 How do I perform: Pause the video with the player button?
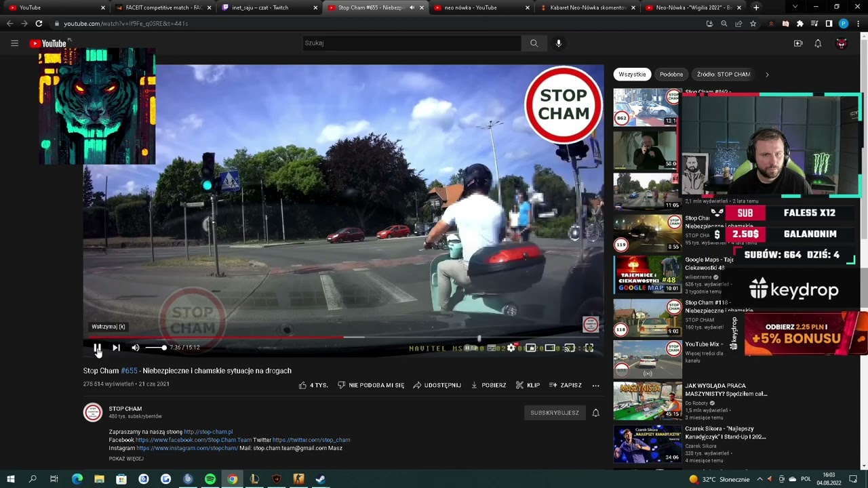click(x=98, y=348)
